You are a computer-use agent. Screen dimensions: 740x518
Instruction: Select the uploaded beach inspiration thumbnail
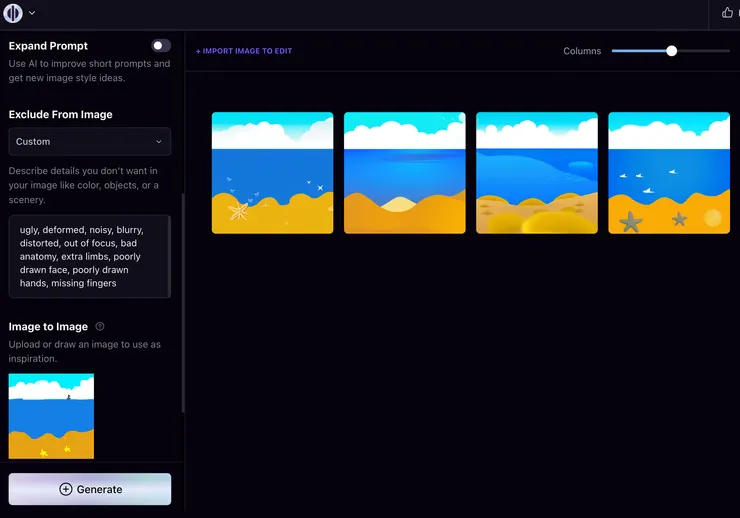(x=51, y=416)
